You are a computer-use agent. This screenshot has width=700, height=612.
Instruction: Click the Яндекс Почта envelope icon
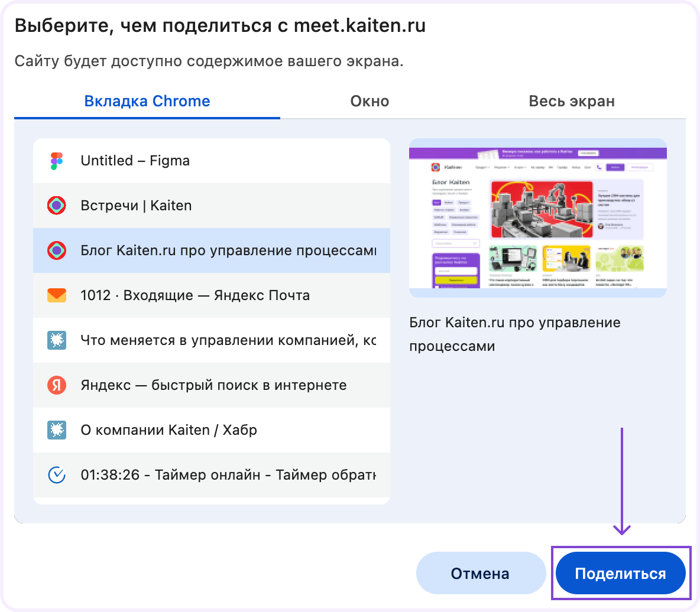(x=57, y=295)
